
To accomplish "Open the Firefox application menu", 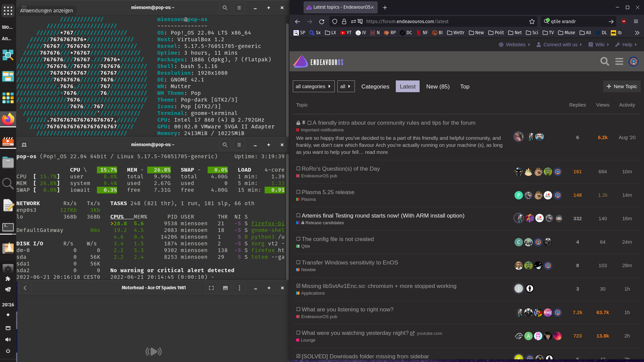I will (636, 21).
